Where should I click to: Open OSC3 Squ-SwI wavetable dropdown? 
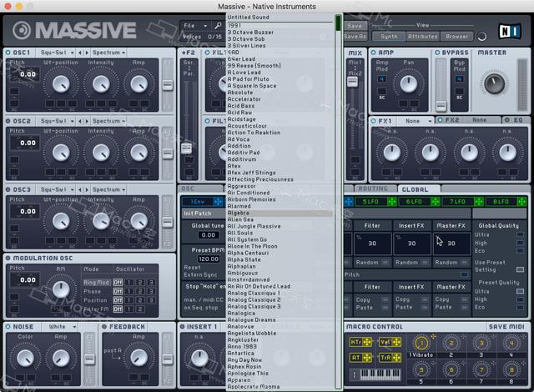pos(57,189)
